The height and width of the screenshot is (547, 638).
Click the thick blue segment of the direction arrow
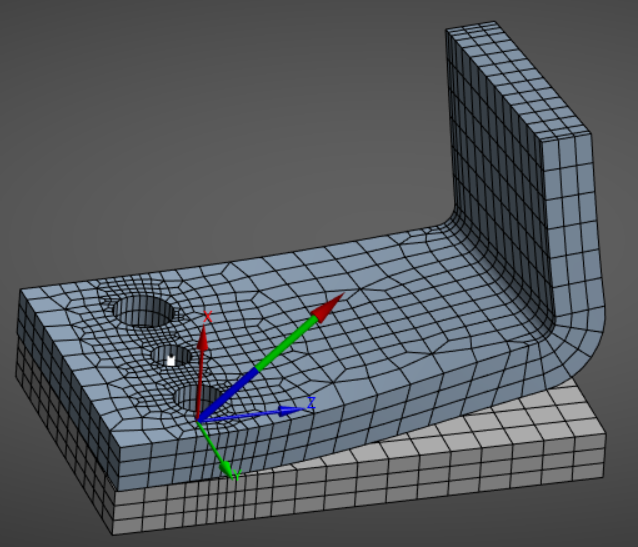click(228, 394)
